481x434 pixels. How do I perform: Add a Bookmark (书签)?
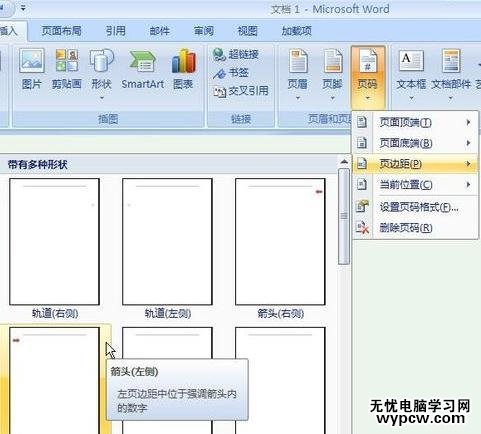(231, 73)
